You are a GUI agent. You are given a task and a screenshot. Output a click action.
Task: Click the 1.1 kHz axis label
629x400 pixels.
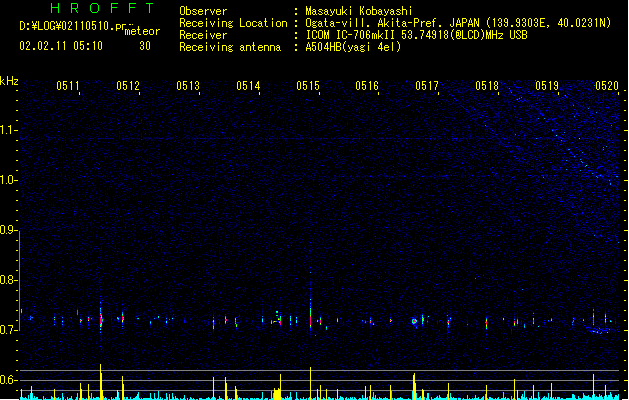tap(8, 130)
